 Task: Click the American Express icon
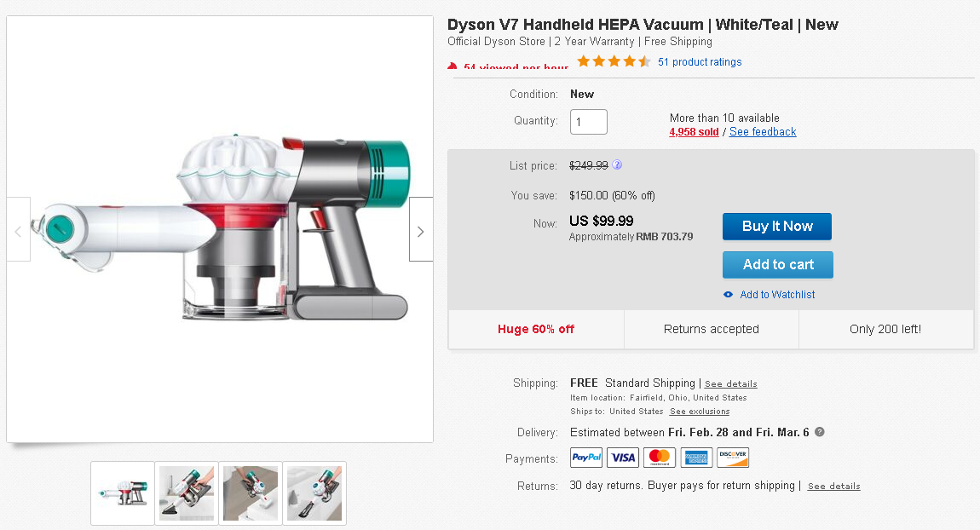tap(696, 458)
